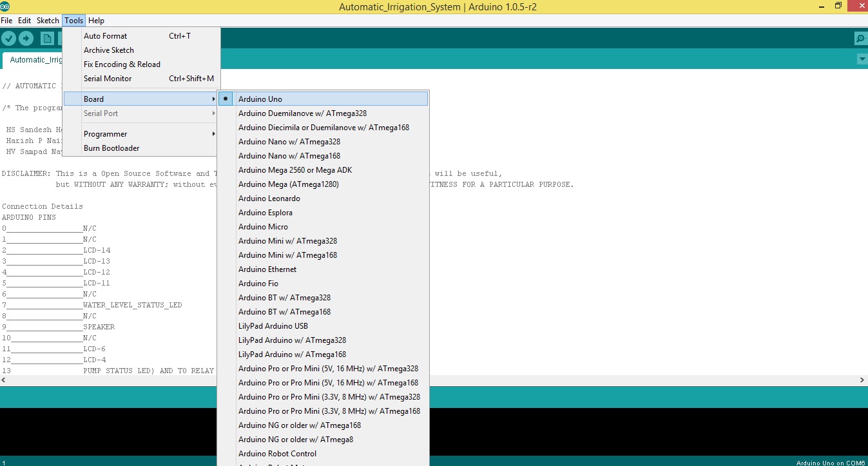Select the Arduino Uno board option

coord(323,99)
